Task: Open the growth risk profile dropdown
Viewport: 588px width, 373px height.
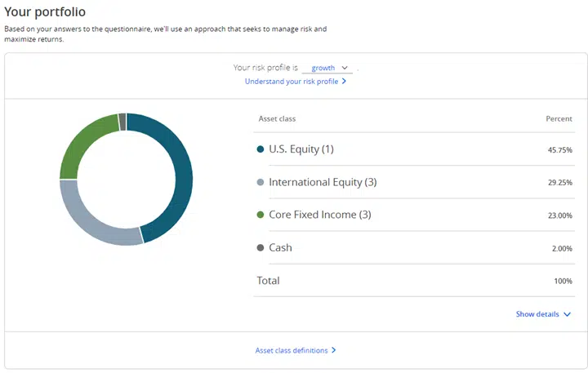Action: tap(327, 68)
